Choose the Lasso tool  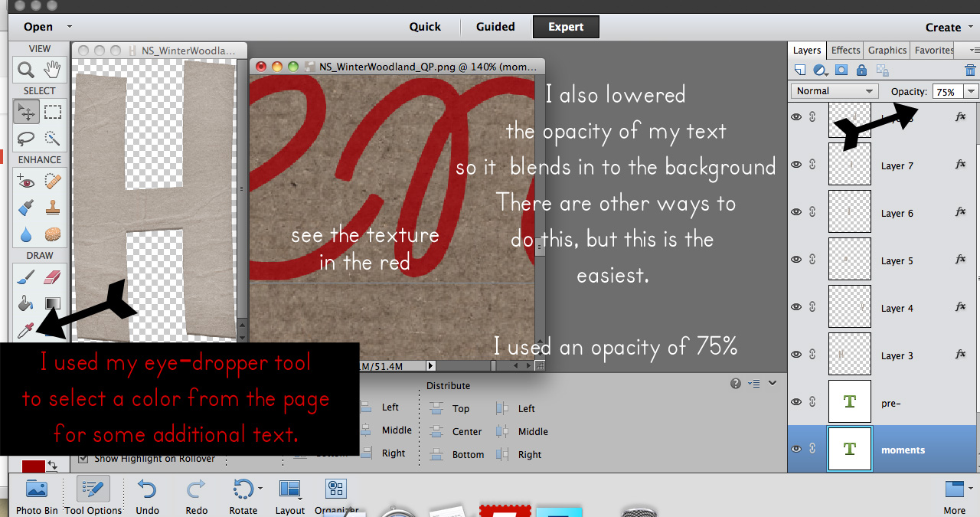[26, 139]
